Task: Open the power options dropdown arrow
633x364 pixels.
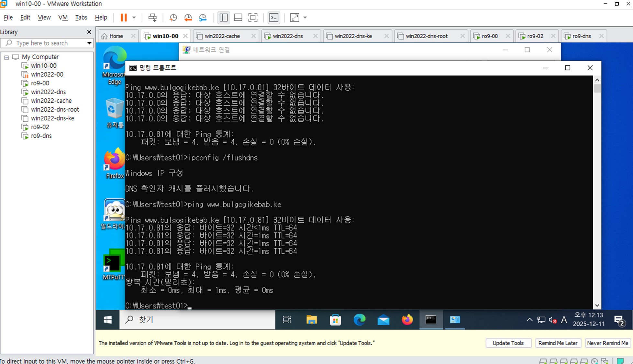Action: pos(134,17)
